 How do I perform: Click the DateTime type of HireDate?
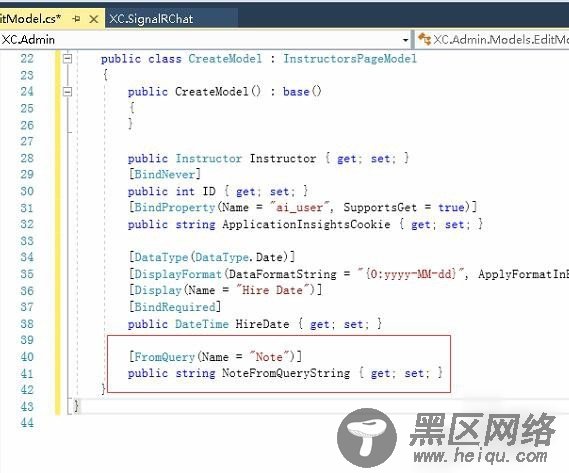[x=202, y=324]
